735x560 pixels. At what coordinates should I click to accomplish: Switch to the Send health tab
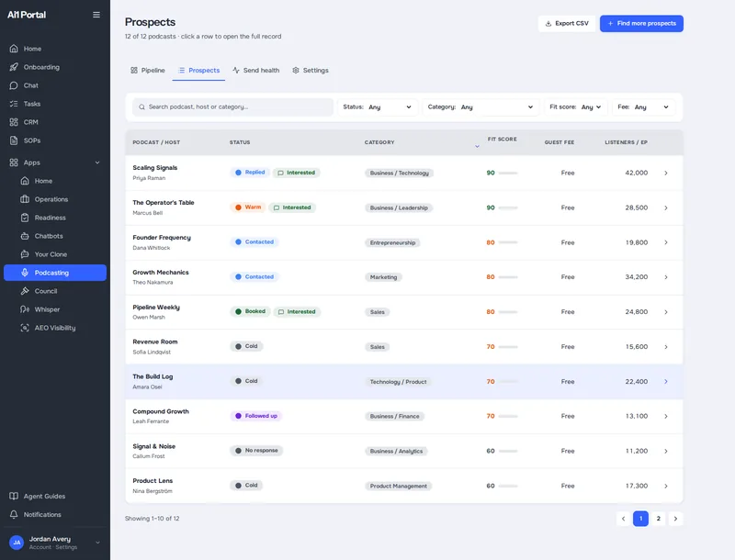pyautogui.click(x=256, y=71)
